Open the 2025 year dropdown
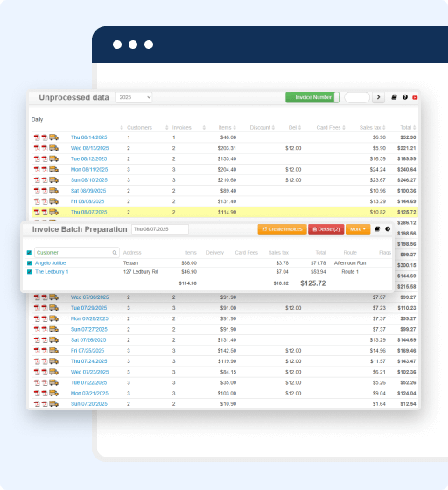Screen dimensions: 448x490 134,97
